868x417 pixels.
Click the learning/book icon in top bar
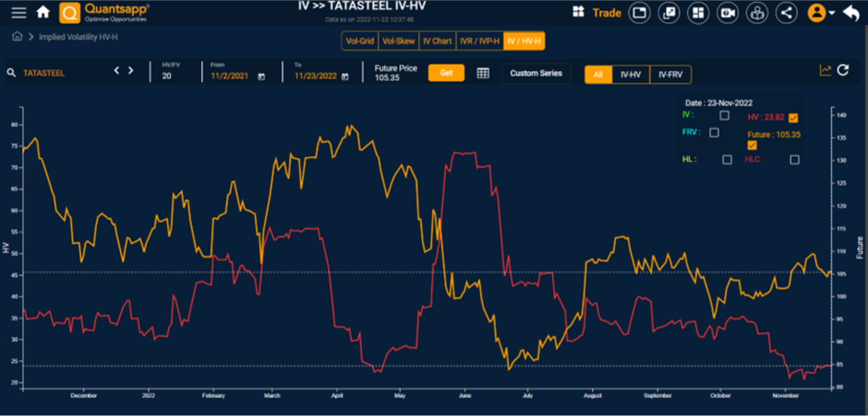pyautogui.click(x=757, y=13)
